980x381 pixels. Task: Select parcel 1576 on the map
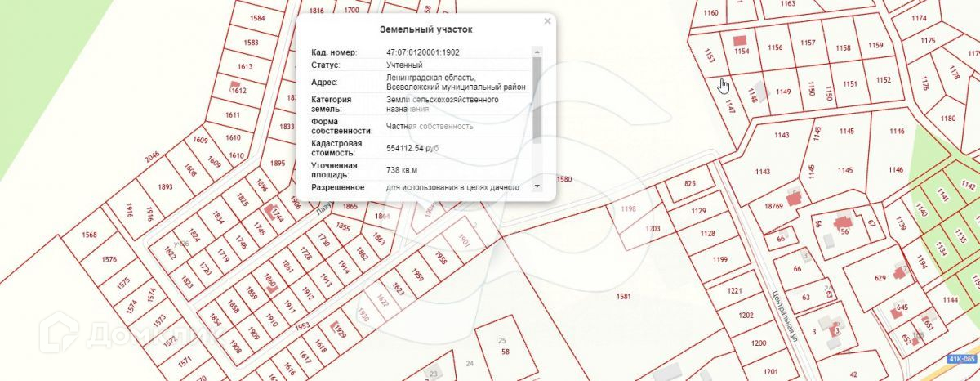pyautogui.click(x=109, y=259)
